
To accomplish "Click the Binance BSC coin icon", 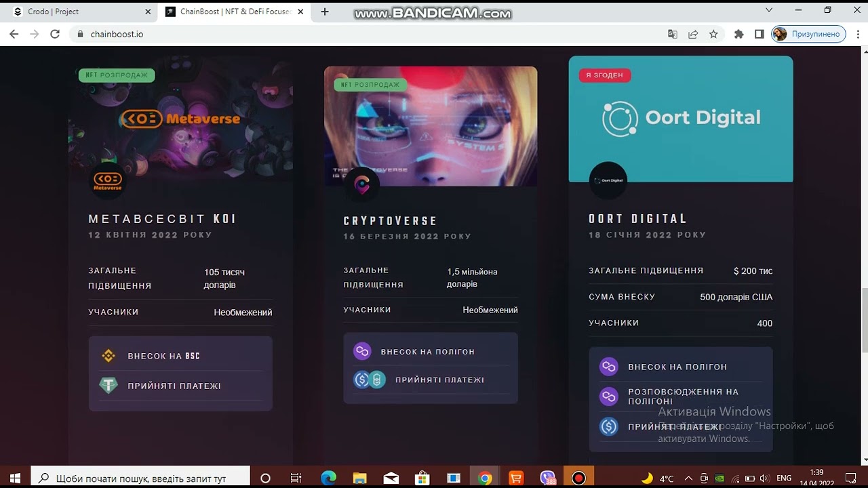I will (x=108, y=356).
